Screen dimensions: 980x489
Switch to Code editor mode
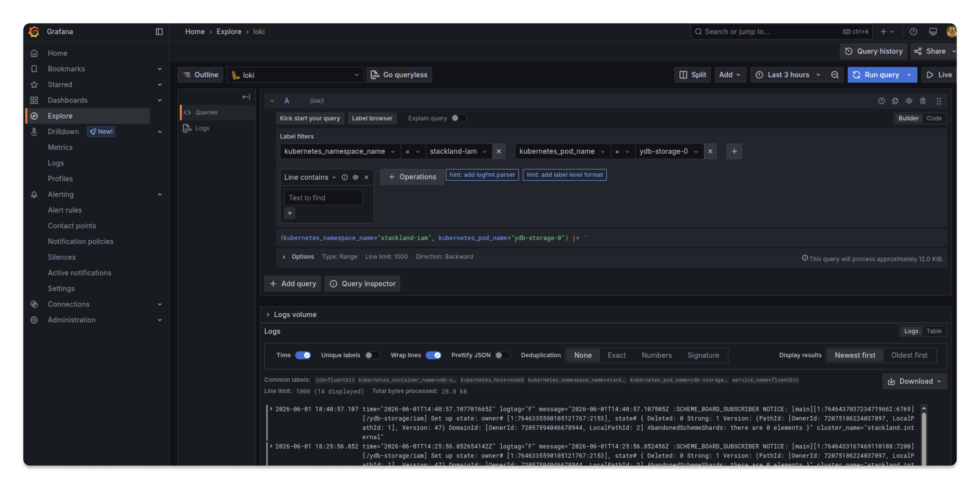tap(934, 118)
